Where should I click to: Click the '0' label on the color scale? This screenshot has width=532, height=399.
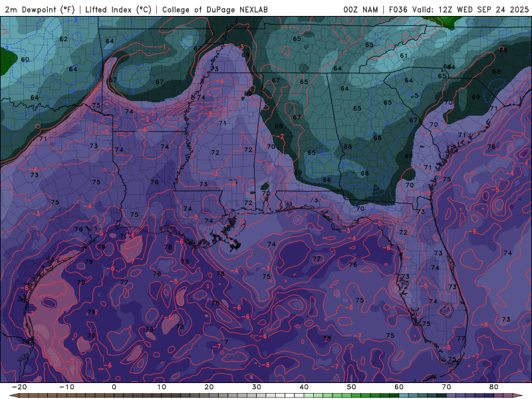pyautogui.click(x=114, y=387)
